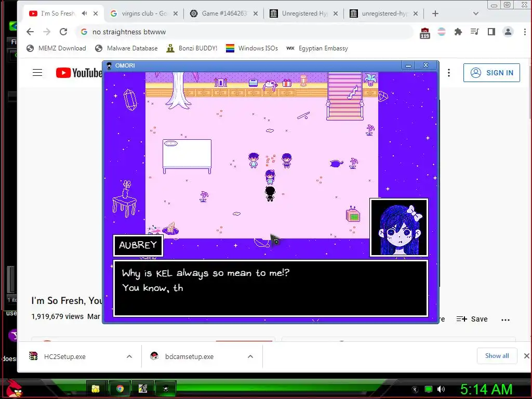Open a new browser tab
Viewport: 532px width, 399px height.
[x=435, y=14]
